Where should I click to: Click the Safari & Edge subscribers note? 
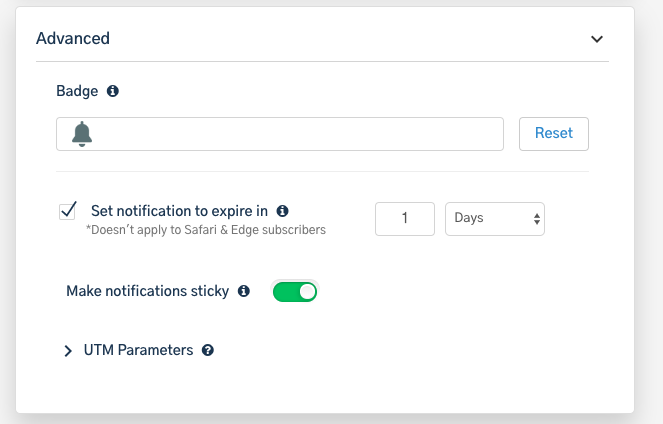point(206,230)
